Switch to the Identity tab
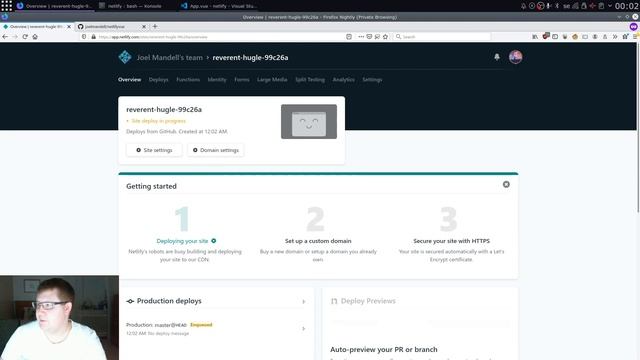Image resolution: width=640 pixels, height=360 pixels. [x=217, y=80]
